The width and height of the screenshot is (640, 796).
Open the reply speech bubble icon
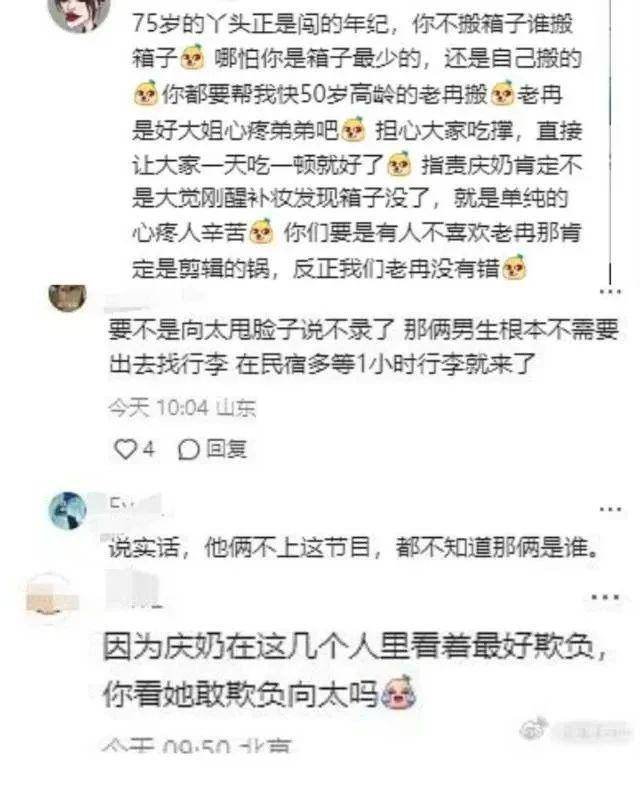click(x=188, y=450)
